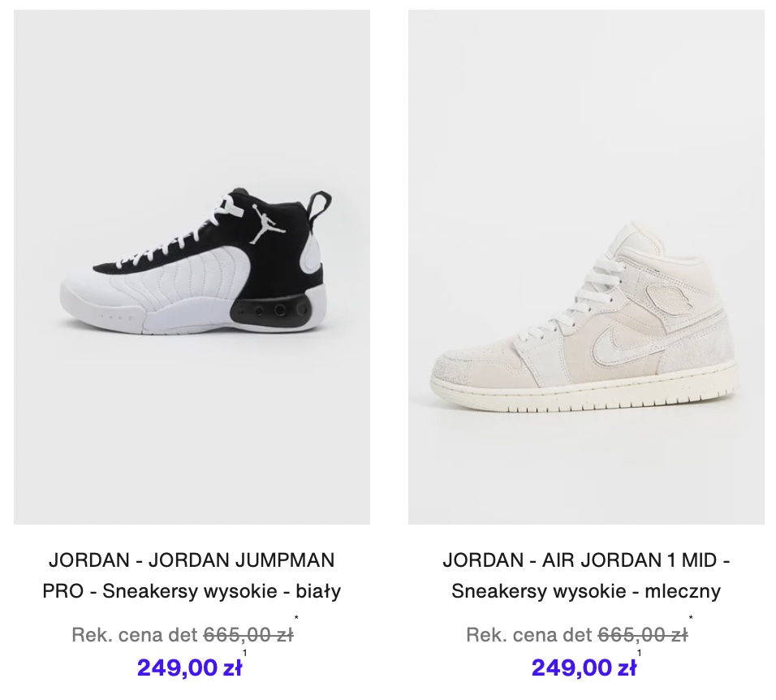Select the 249,00 zł price under Jumpman Pro
Screen dimensions: 776x700
point(190,668)
